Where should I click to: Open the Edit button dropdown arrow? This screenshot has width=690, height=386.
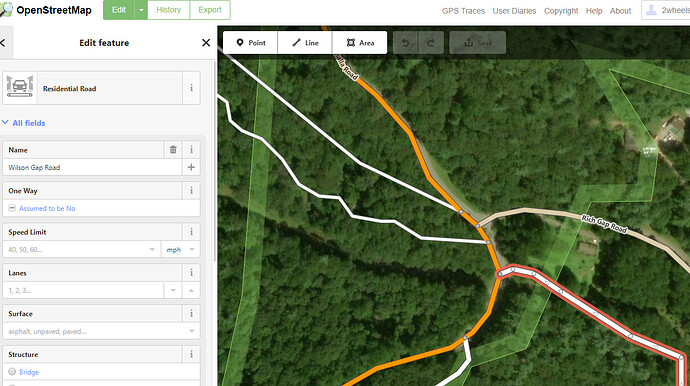pos(141,10)
